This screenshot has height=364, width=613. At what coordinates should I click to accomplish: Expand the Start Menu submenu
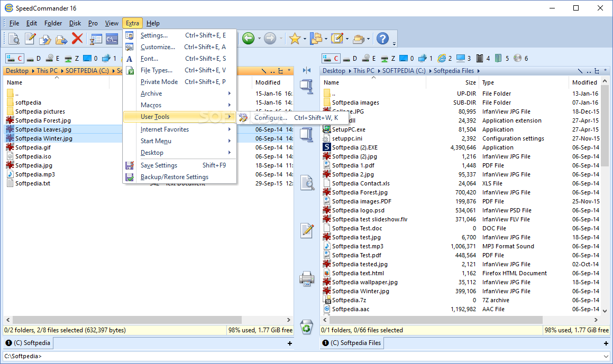180,141
